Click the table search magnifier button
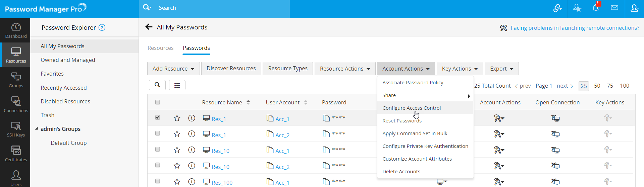The image size is (644, 187). 157,85
